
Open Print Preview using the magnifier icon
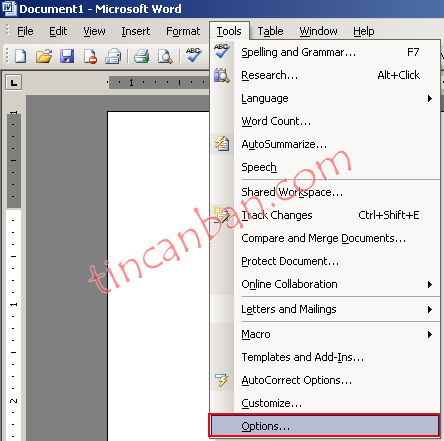(165, 56)
